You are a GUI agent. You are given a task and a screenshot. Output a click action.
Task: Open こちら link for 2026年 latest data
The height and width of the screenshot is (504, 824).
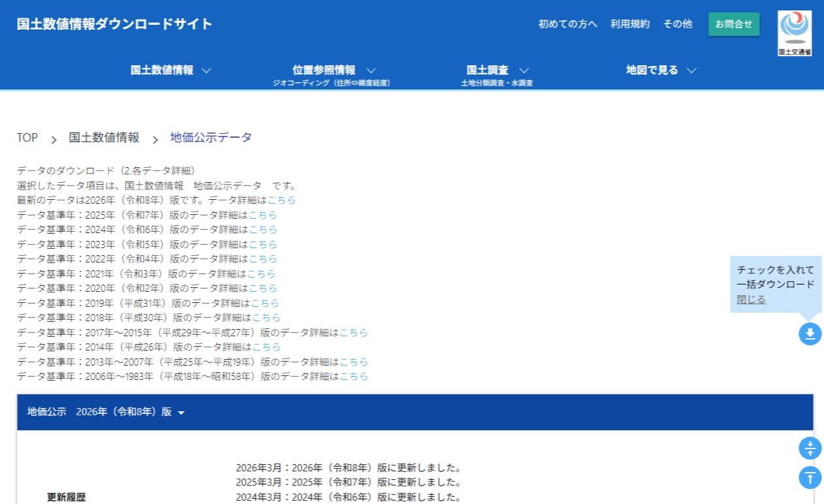pos(282,200)
